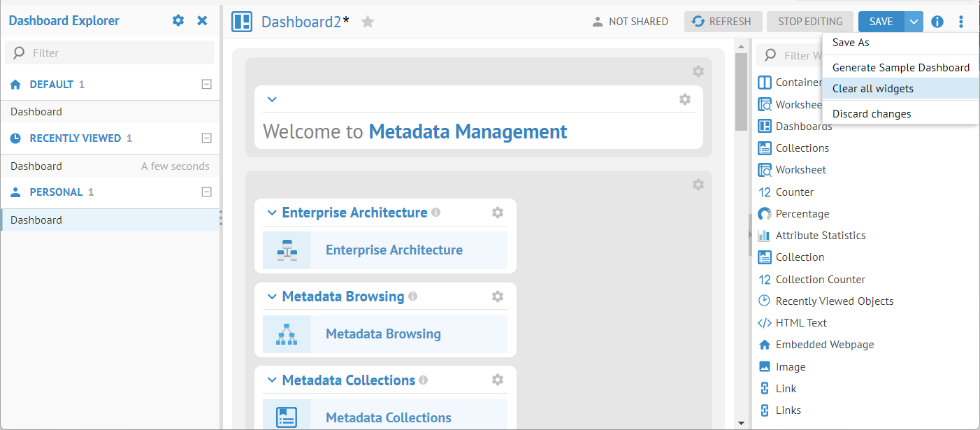The width and height of the screenshot is (980, 430).
Task: Collapse the Metadata Collections widget chevron
Action: pos(272,380)
